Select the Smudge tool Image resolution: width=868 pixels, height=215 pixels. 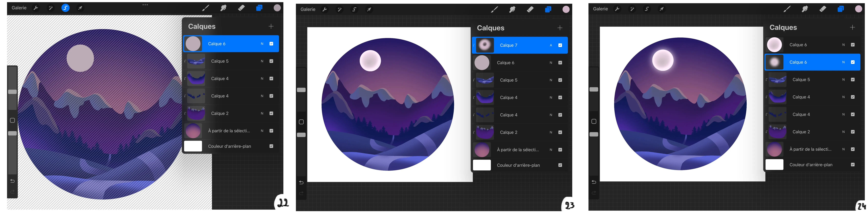coord(223,8)
